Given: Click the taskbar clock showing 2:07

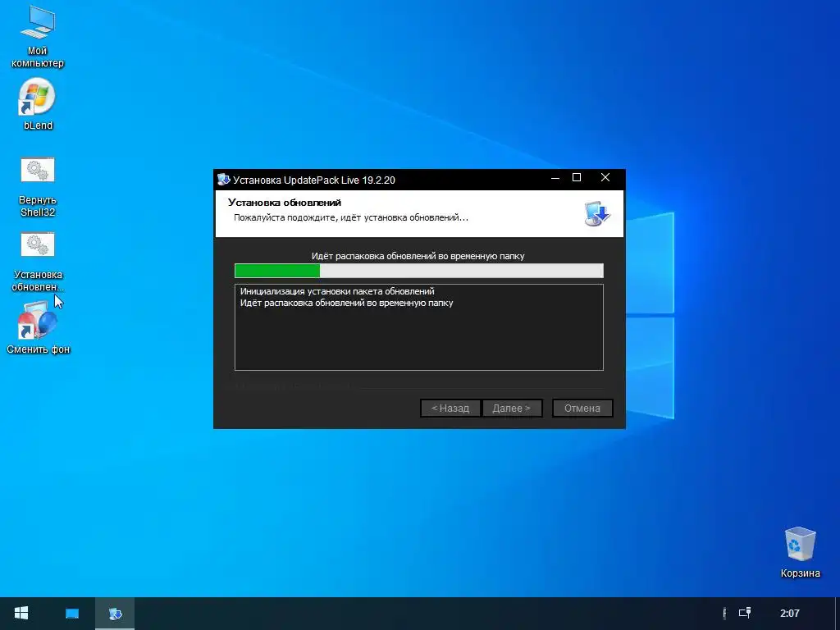Looking at the screenshot, I should [x=790, y=614].
